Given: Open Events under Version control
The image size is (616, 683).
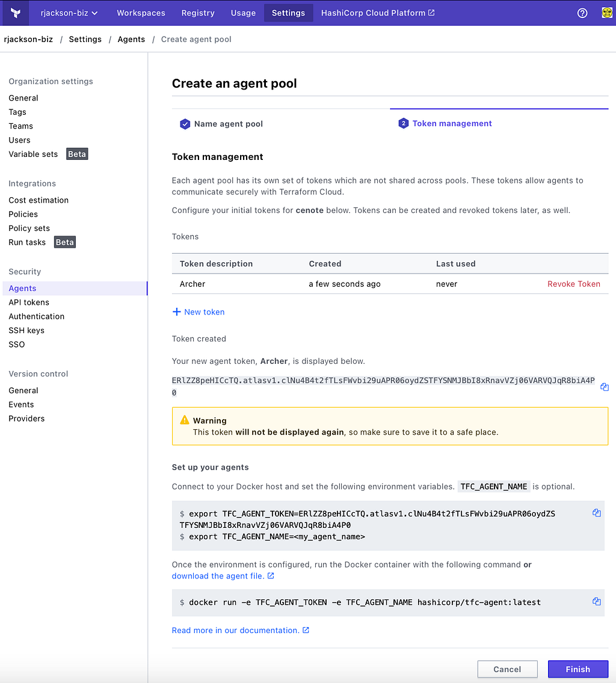Looking at the screenshot, I should click(x=22, y=404).
